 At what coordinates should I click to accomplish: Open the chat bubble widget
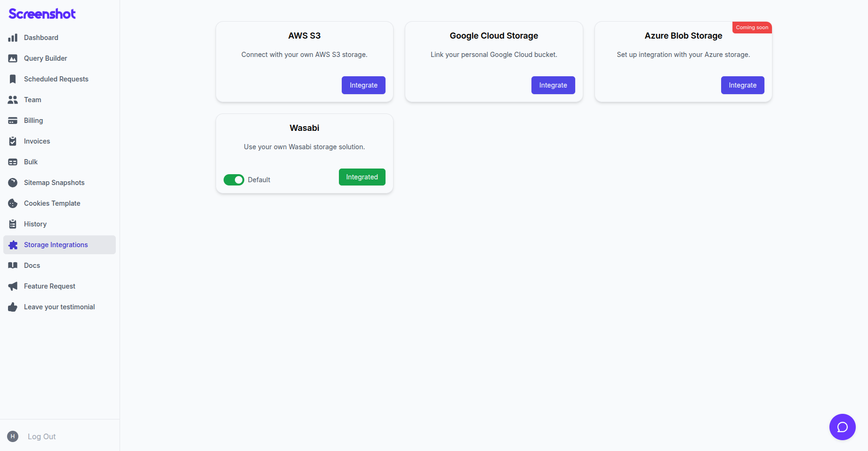point(842,427)
